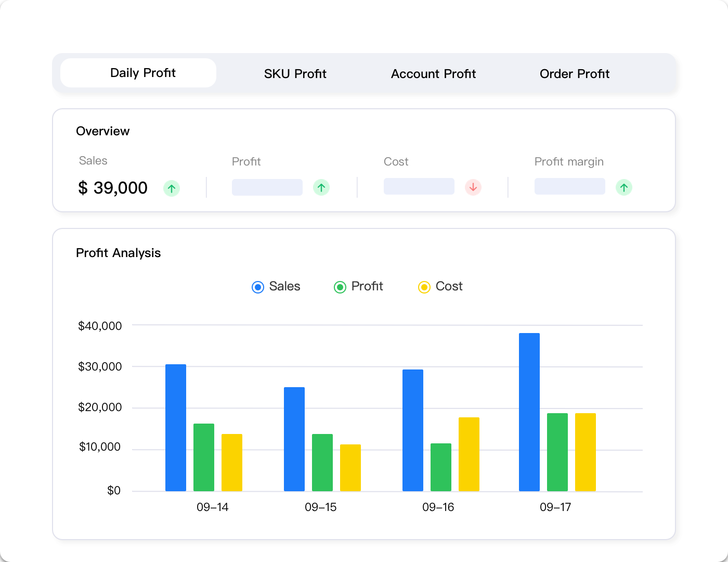The image size is (728, 562).
Task: Open the Order Profit tab
Action: [574, 73]
